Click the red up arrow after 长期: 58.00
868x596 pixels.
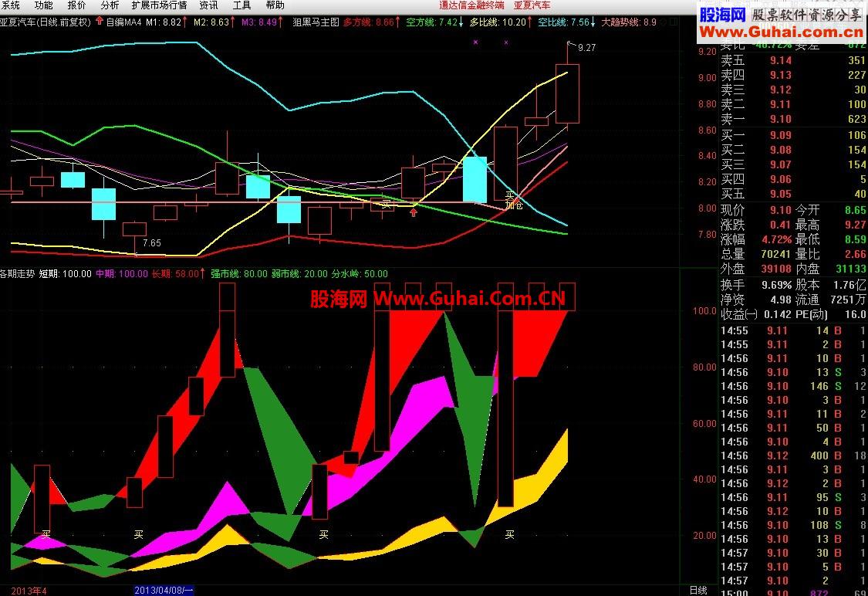click(x=202, y=273)
